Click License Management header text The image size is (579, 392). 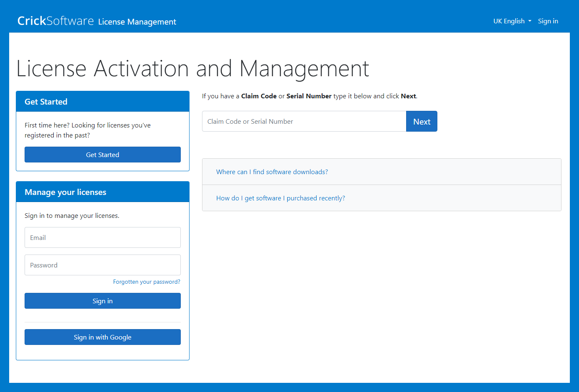tap(137, 22)
